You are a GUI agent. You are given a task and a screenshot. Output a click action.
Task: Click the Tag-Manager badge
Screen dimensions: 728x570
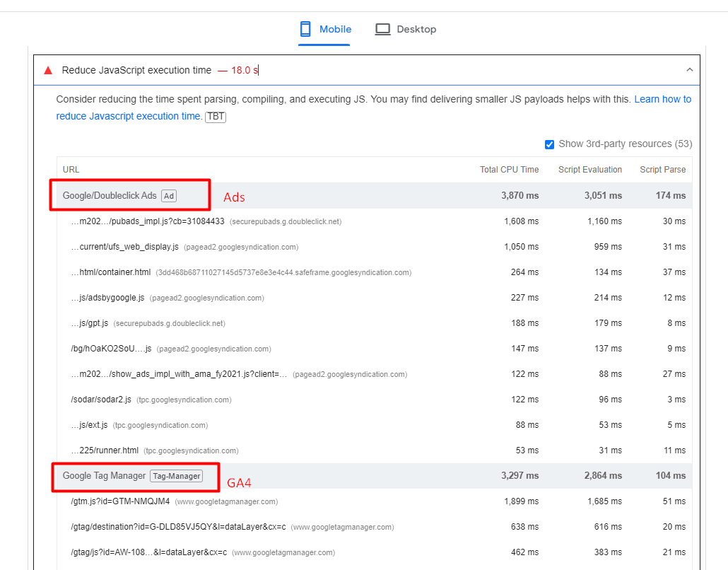176,476
